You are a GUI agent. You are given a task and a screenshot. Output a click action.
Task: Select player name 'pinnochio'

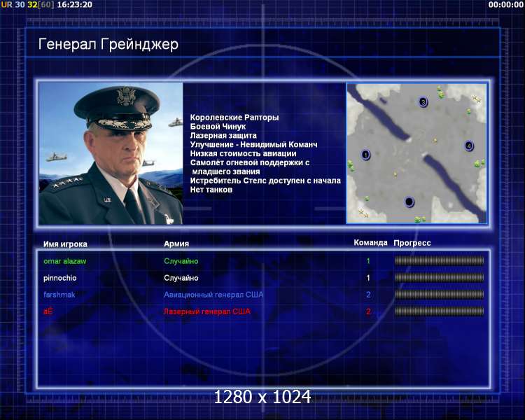[60, 278]
